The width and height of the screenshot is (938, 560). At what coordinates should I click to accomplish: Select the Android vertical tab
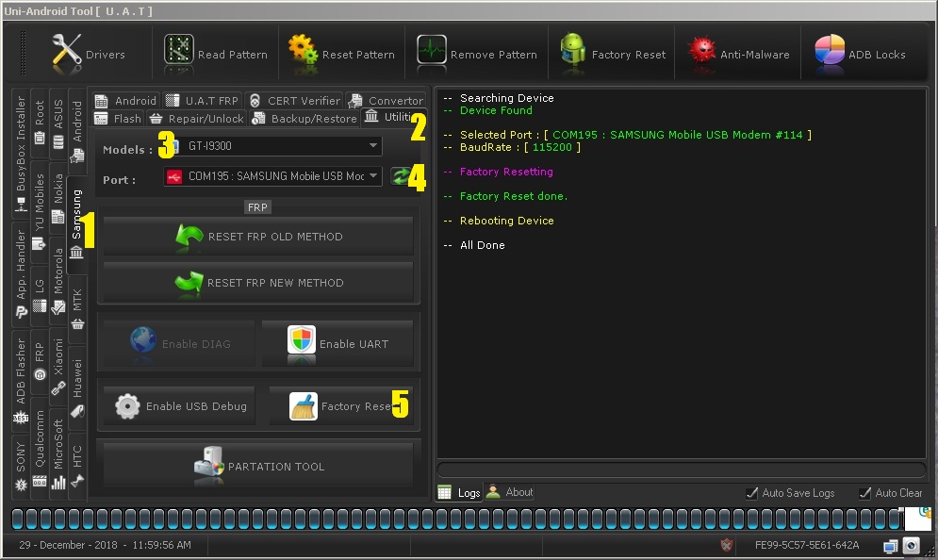[x=77, y=132]
